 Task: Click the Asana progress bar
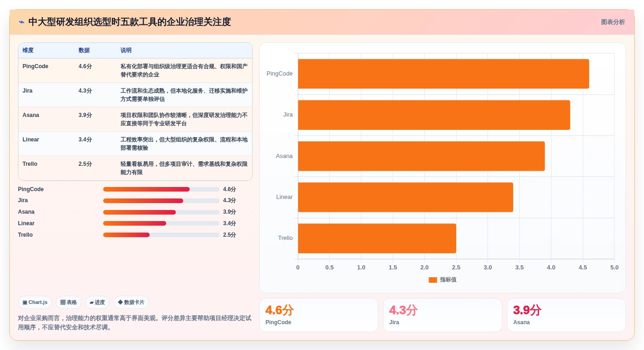161,212
